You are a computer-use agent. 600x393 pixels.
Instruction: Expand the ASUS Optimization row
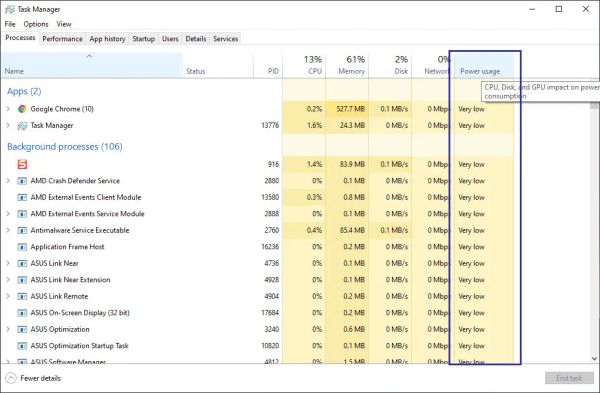pyautogui.click(x=8, y=329)
